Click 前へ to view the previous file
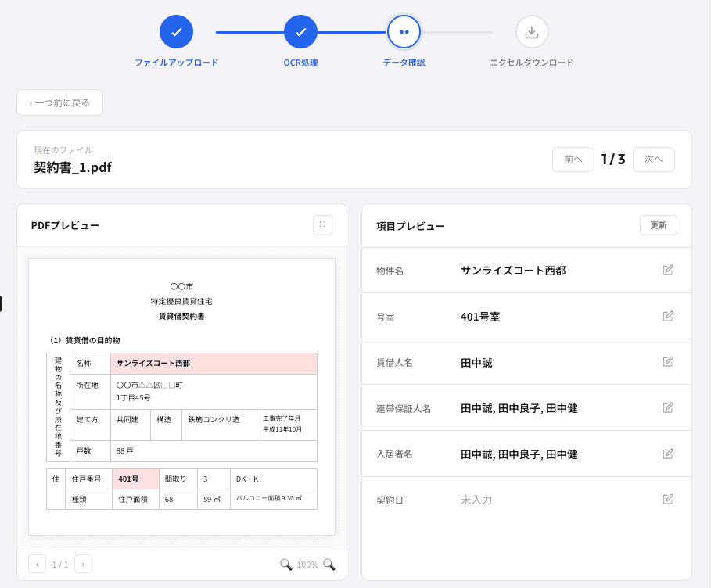This screenshot has width=711, height=588. (x=573, y=159)
